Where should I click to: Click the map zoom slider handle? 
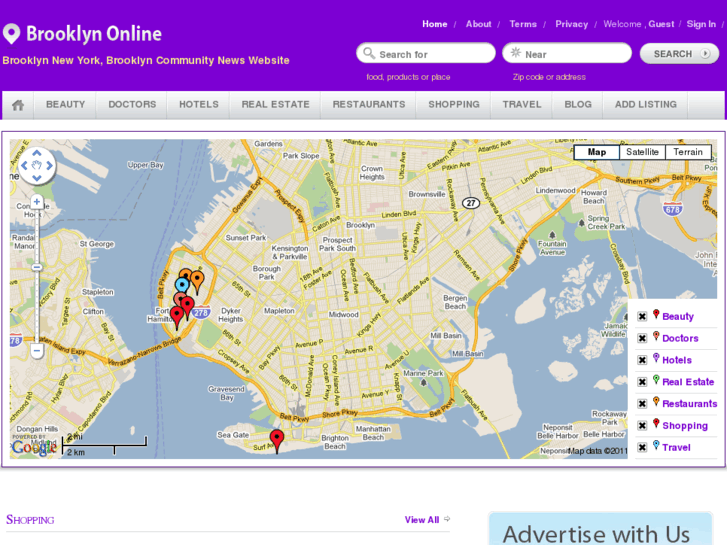[37, 268]
